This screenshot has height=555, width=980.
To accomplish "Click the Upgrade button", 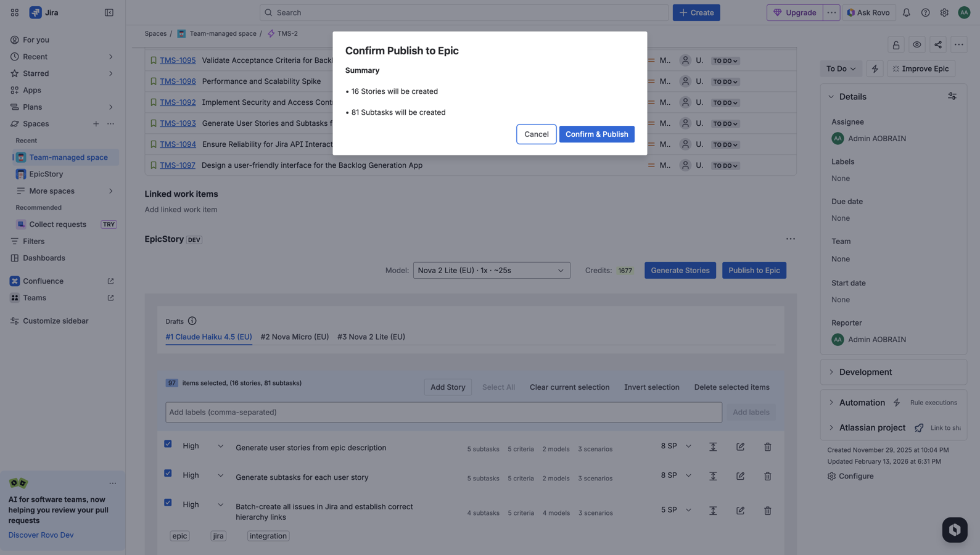I will (x=794, y=12).
